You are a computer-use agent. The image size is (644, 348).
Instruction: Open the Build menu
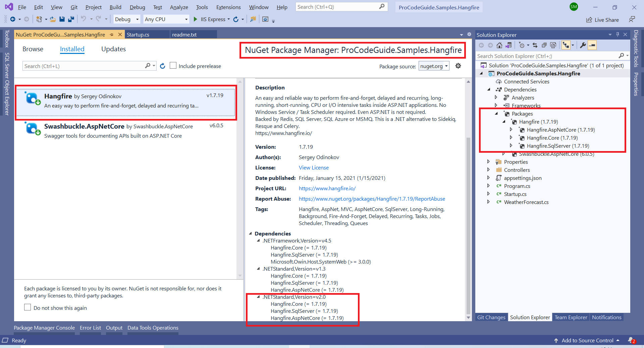(115, 7)
